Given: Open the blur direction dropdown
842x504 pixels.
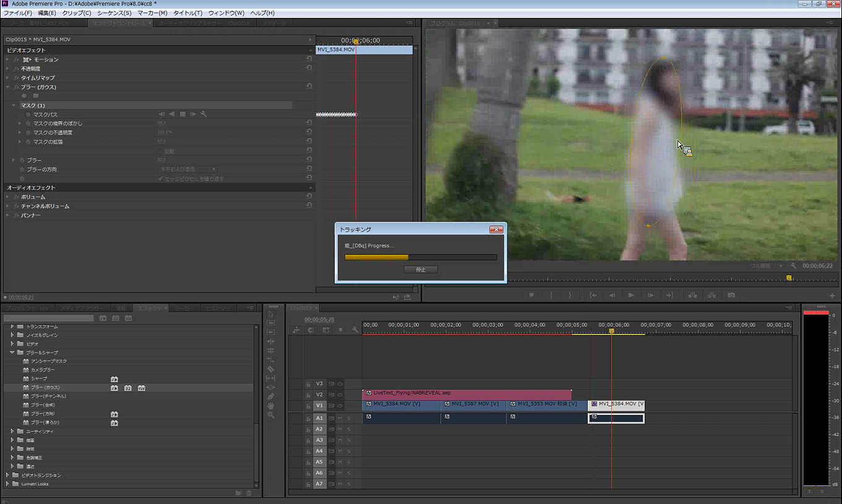Looking at the screenshot, I should [188, 169].
